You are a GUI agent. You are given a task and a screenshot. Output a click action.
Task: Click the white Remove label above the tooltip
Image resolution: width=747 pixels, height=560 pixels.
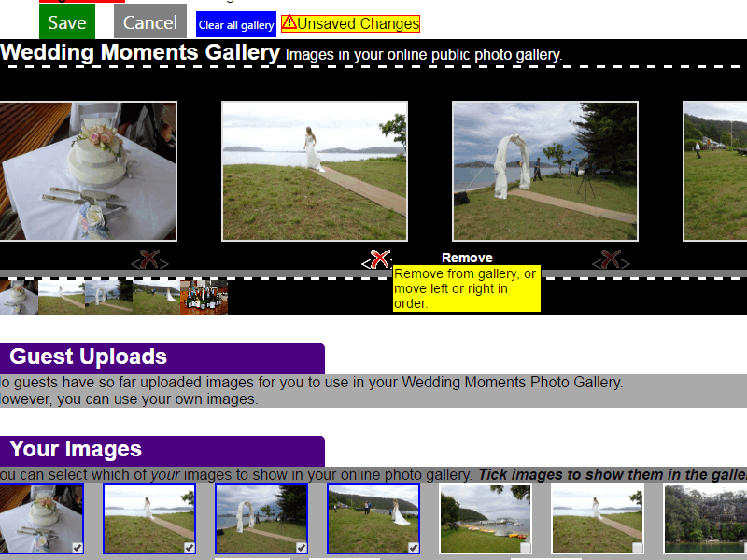click(x=467, y=258)
